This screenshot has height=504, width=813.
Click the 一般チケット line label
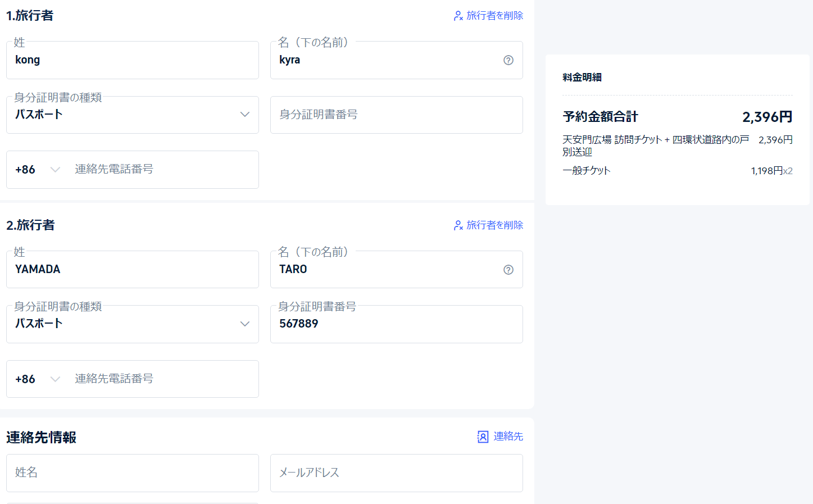pyautogui.click(x=586, y=171)
